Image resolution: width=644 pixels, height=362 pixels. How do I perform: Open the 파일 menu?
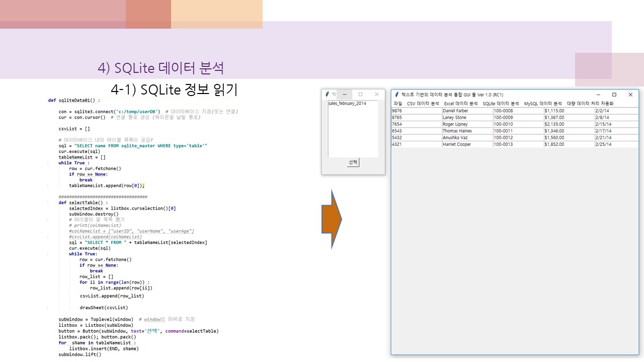(396, 103)
